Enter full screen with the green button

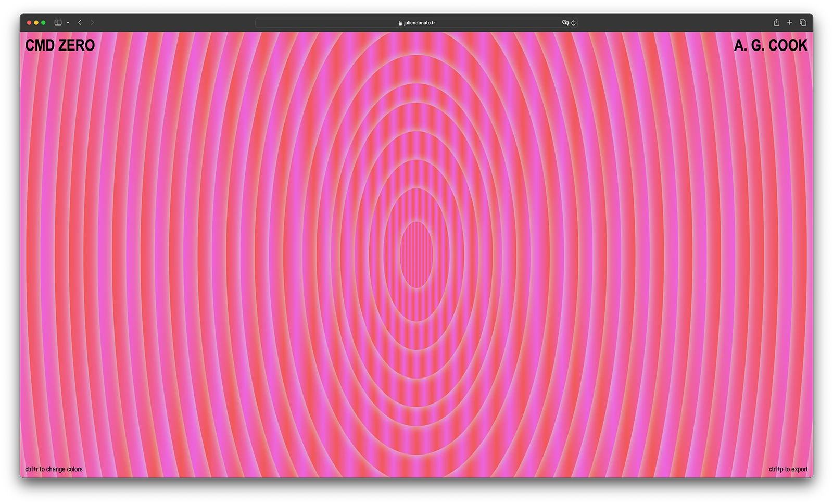point(43,22)
